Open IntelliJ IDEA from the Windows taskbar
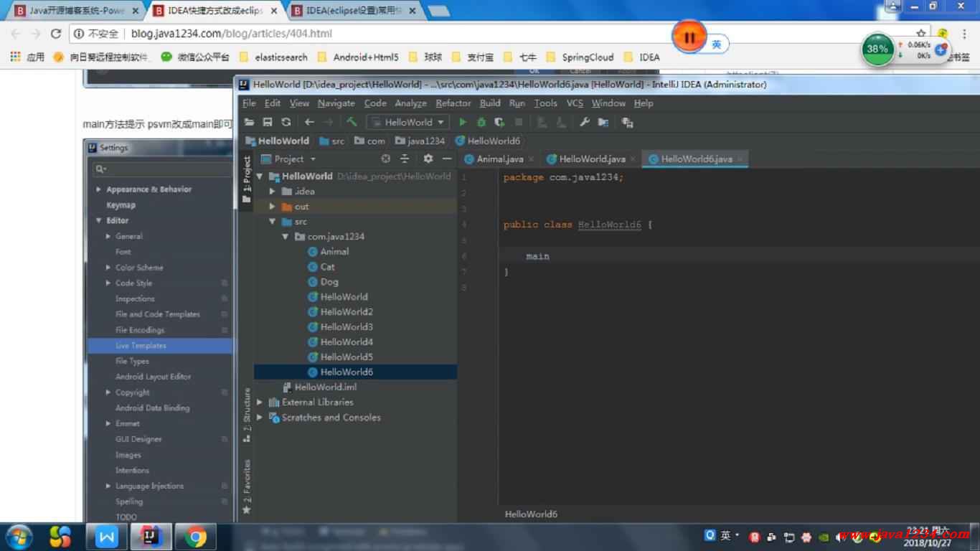The image size is (980, 551). coord(151,537)
